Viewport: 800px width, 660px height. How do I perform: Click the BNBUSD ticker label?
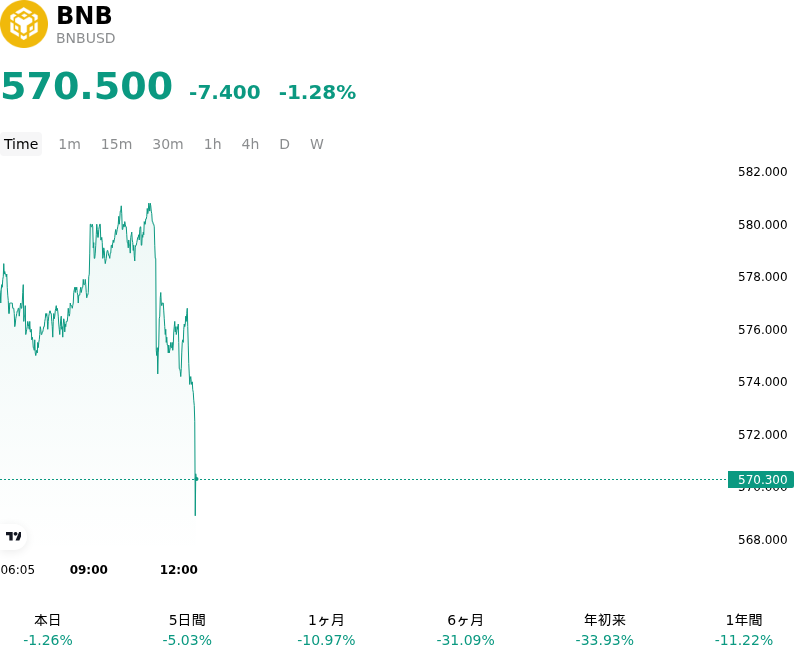tap(86, 38)
